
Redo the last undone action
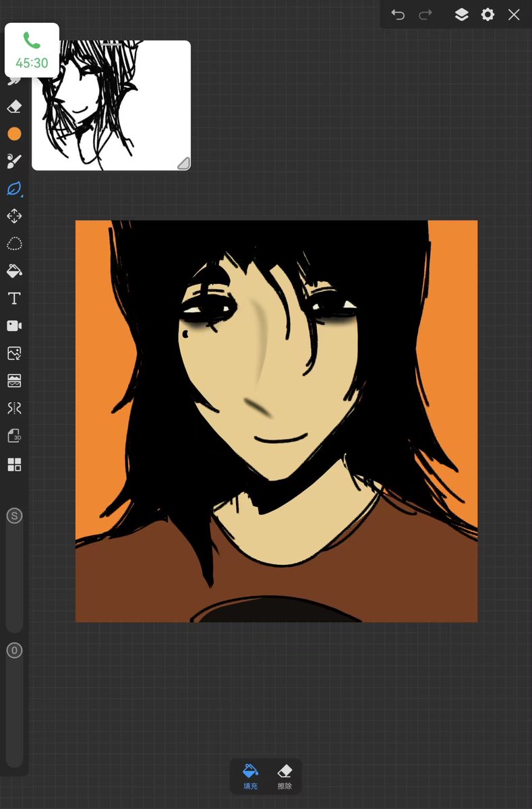click(x=425, y=15)
